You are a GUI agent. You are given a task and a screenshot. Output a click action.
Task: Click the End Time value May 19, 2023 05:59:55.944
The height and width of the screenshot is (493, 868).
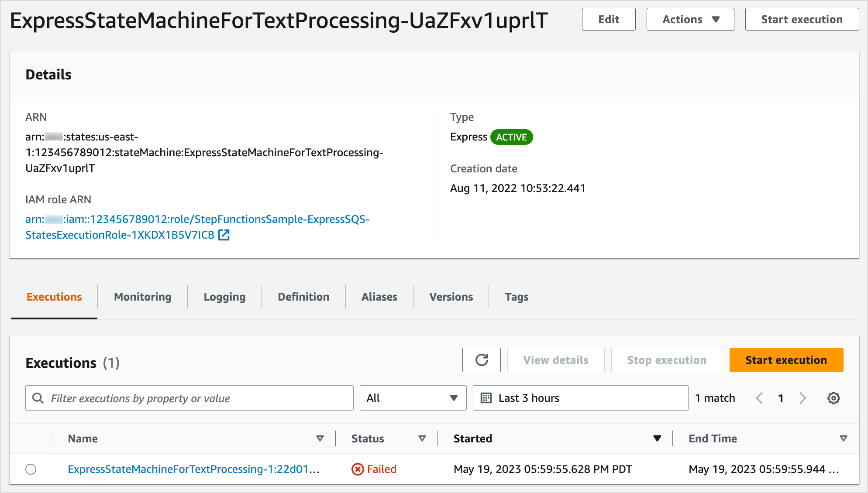[x=764, y=469]
